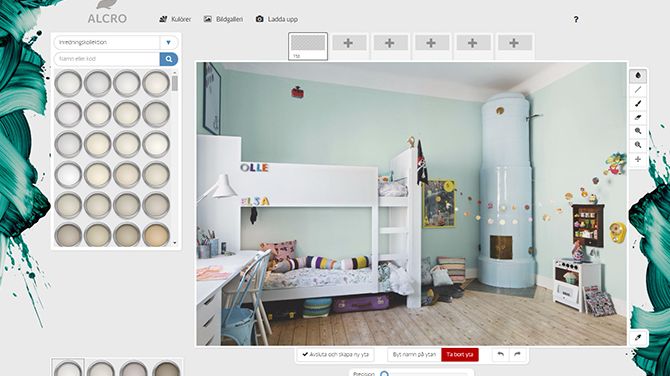The height and width of the screenshot is (376, 670).
Task: Pick the second swatch in the top row
Action: [x=97, y=83]
